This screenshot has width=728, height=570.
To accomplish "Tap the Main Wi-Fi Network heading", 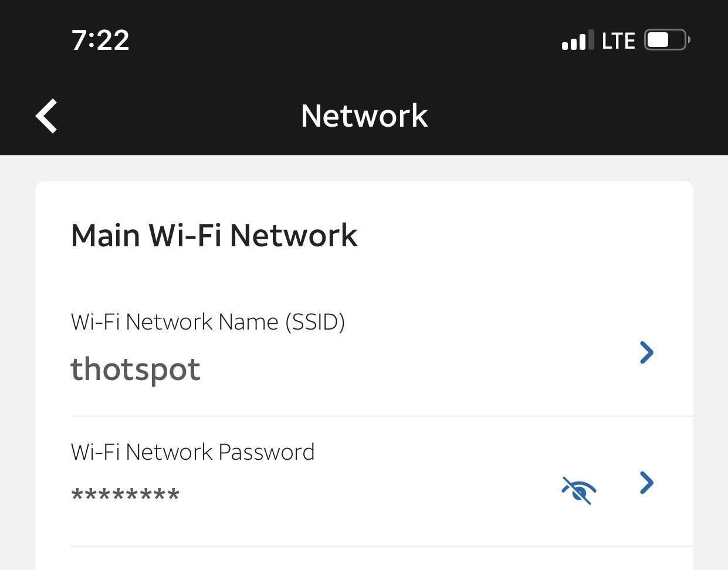I will tap(214, 236).
